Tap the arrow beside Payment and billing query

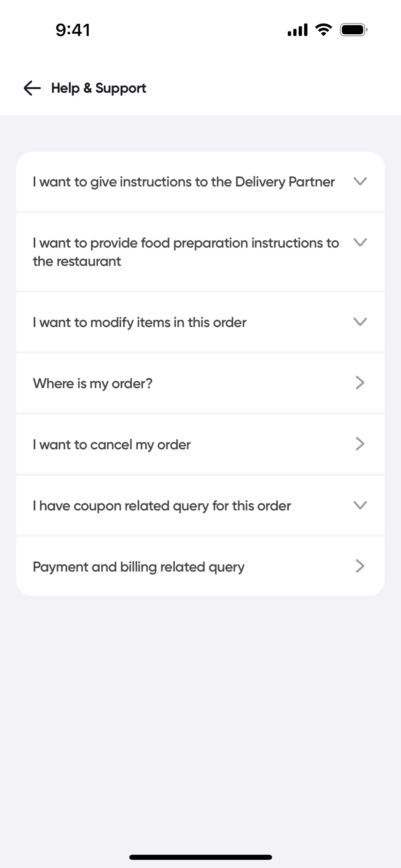coord(360,566)
